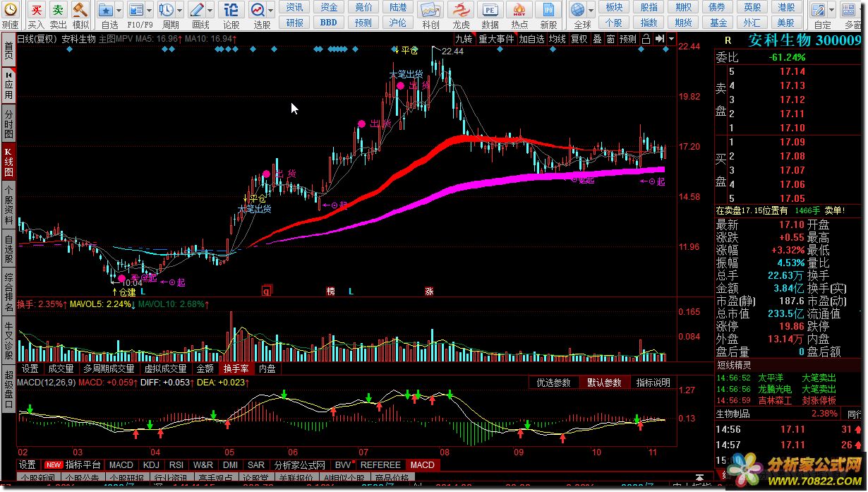Toggle the 预测 forecast overlay
This screenshot has width=868, height=492.
click(627, 39)
